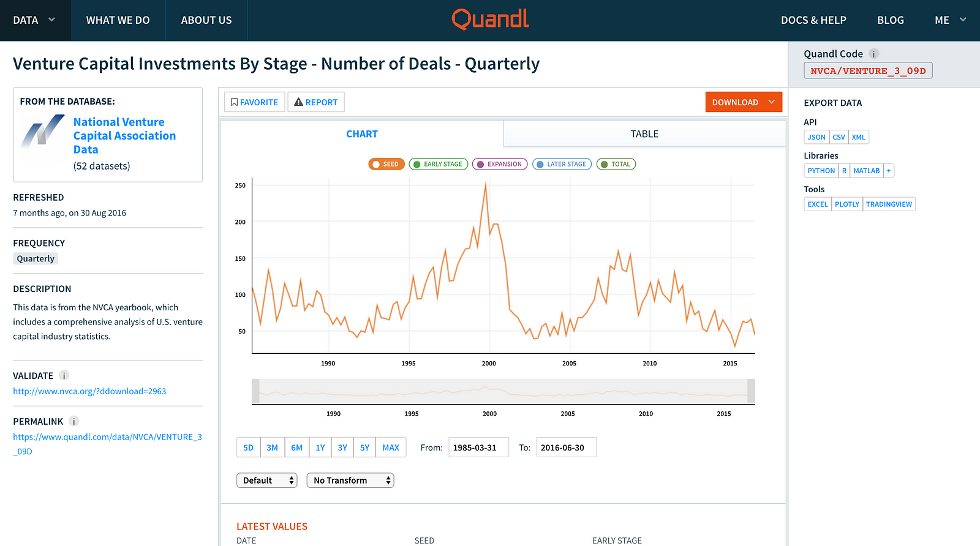
Task: Open the WHAT WE DO menu
Action: click(118, 20)
